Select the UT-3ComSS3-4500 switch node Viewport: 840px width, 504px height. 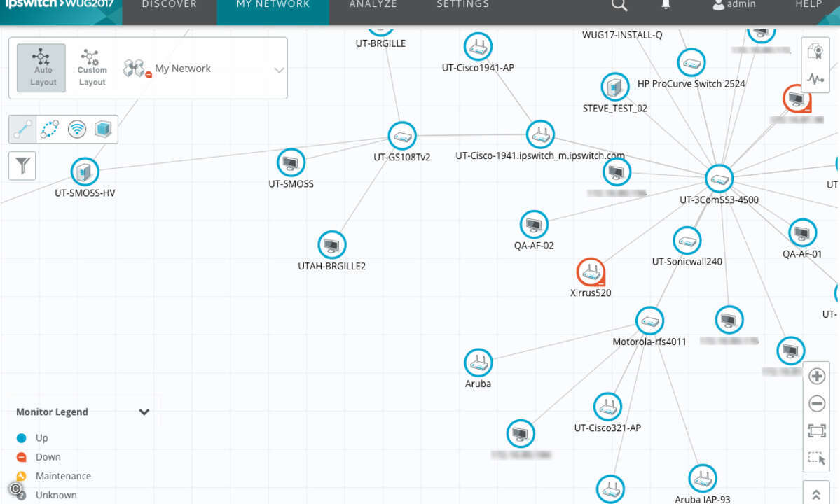(719, 178)
